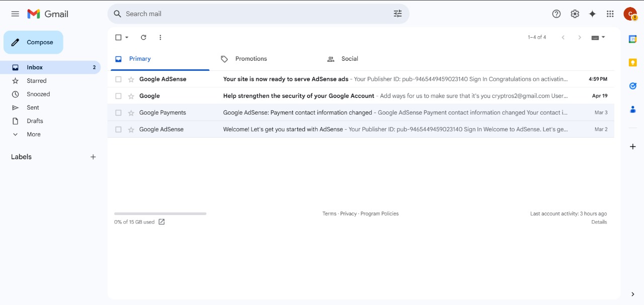
Task: Open 'Welcome! Let's get you started' email
Action: [361, 130]
